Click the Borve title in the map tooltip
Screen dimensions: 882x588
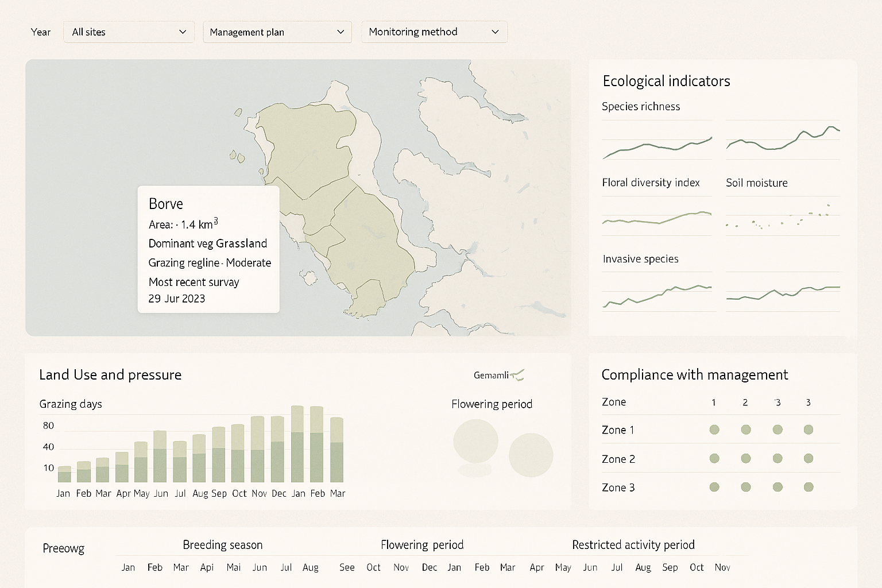pyautogui.click(x=165, y=203)
